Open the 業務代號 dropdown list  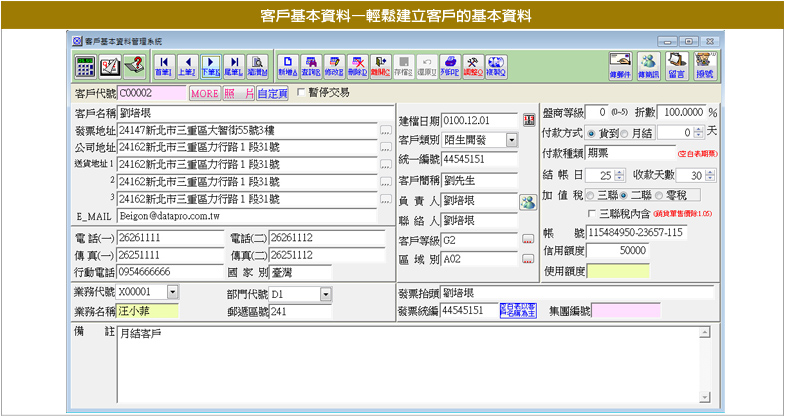(x=172, y=292)
